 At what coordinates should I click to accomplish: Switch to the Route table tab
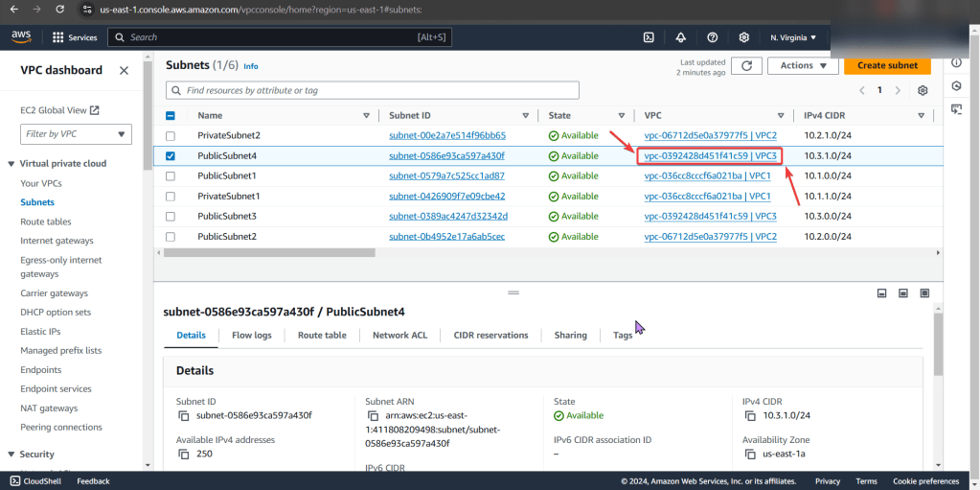(322, 336)
